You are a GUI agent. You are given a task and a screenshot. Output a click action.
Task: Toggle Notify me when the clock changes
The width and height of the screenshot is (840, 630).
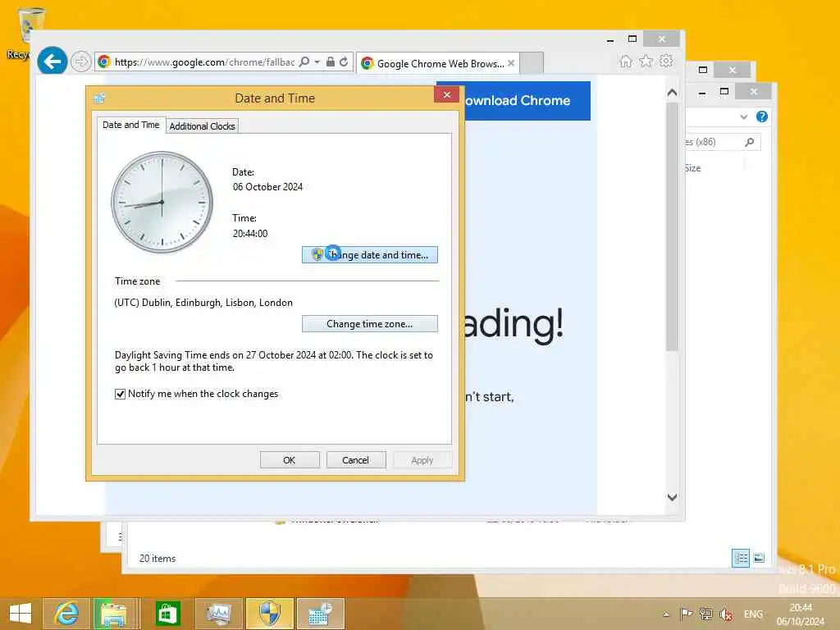pyautogui.click(x=120, y=395)
